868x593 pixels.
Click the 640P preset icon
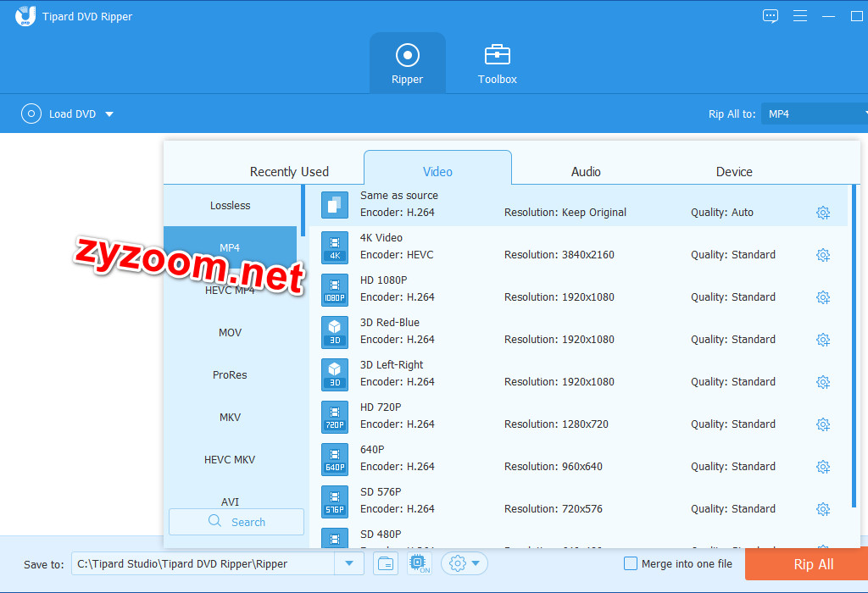pyautogui.click(x=335, y=459)
